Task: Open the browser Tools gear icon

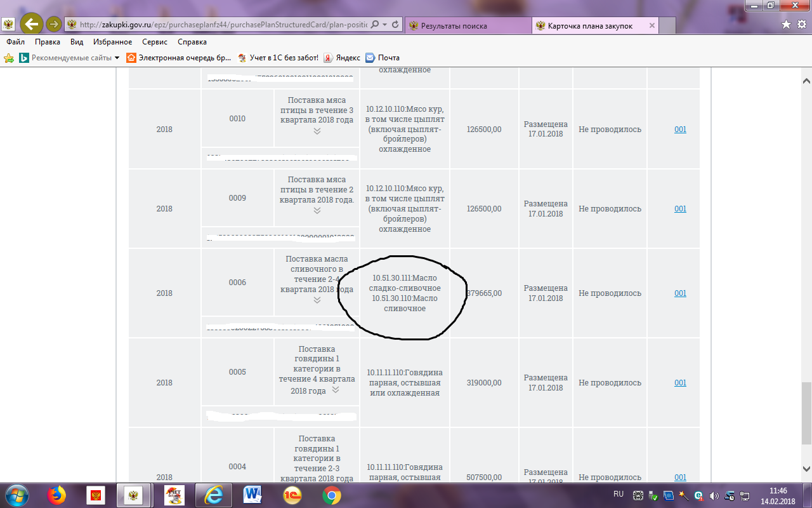Action: point(801,24)
